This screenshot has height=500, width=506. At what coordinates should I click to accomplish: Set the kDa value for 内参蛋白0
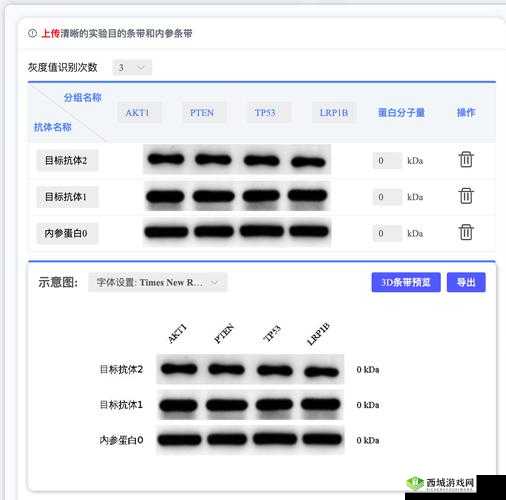click(x=387, y=233)
